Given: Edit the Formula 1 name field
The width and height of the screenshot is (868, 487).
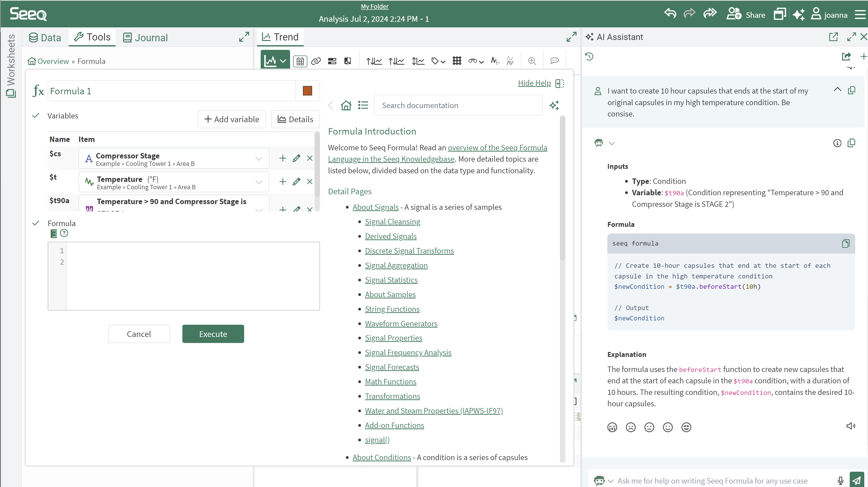Looking at the screenshot, I should (x=171, y=91).
